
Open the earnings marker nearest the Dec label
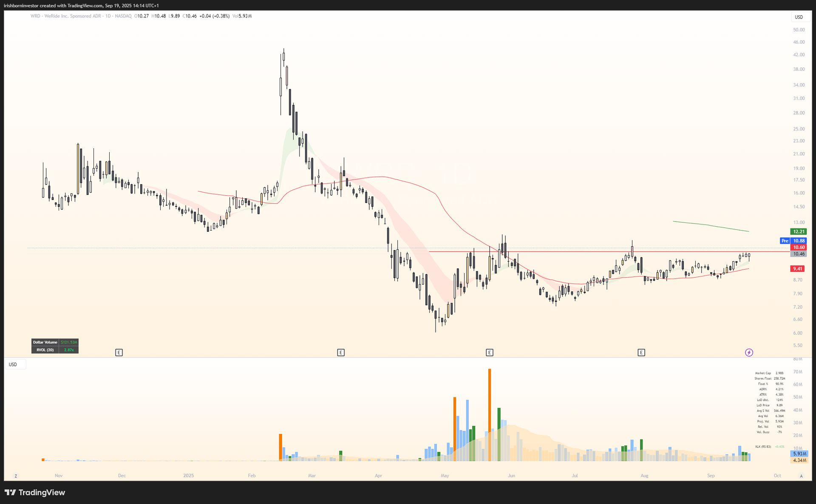click(x=119, y=352)
